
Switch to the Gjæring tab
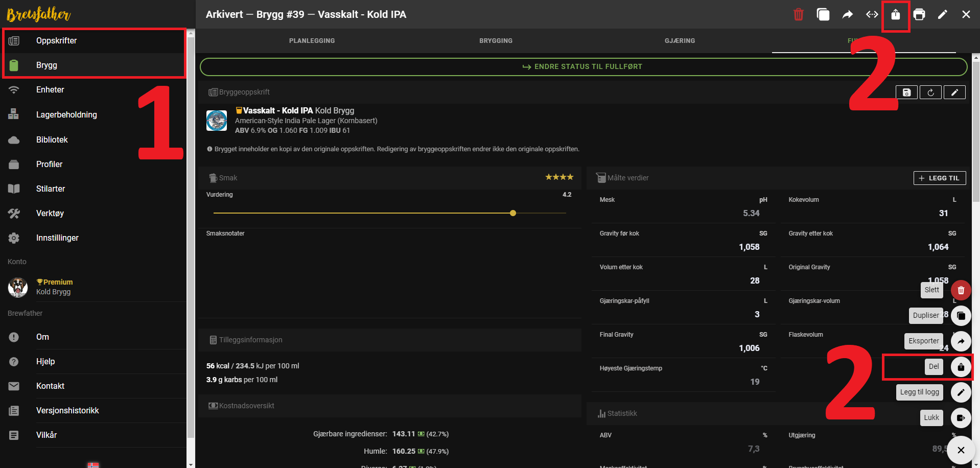pyautogui.click(x=680, y=41)
